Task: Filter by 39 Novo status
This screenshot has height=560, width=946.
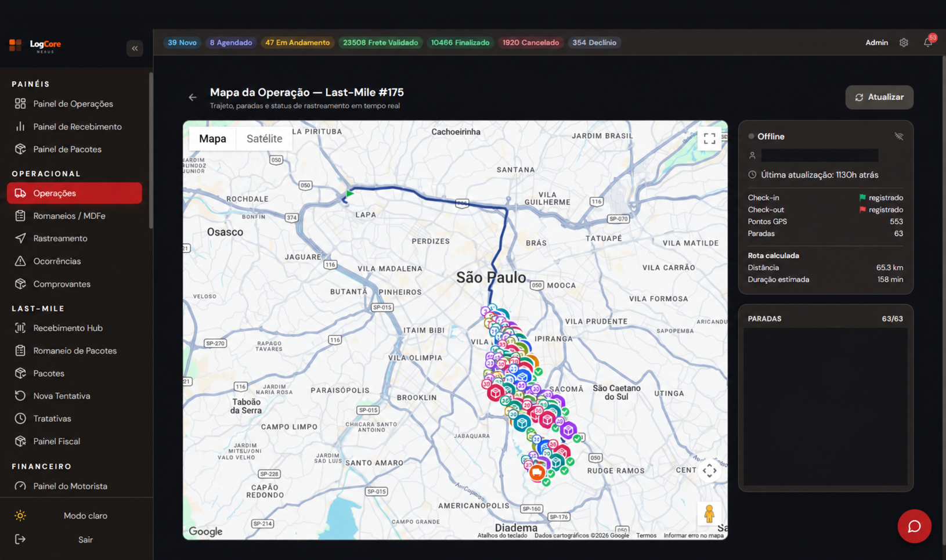Action: point(182,42)
